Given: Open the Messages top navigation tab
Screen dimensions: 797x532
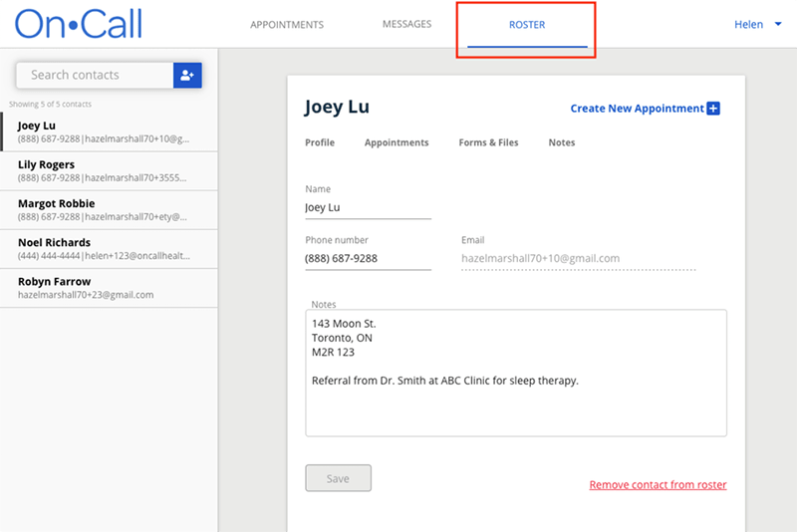Looking at the screenshot, I should coord(406,25).
